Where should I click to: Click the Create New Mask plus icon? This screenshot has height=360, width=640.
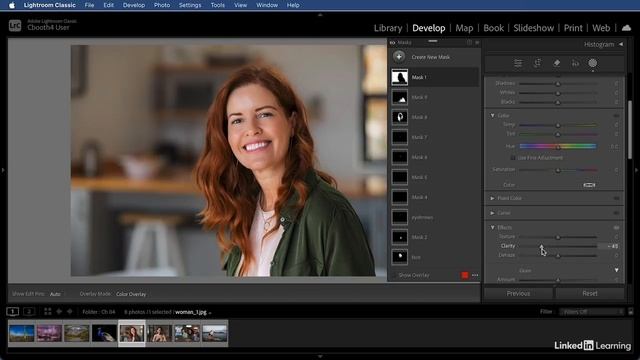399,57
